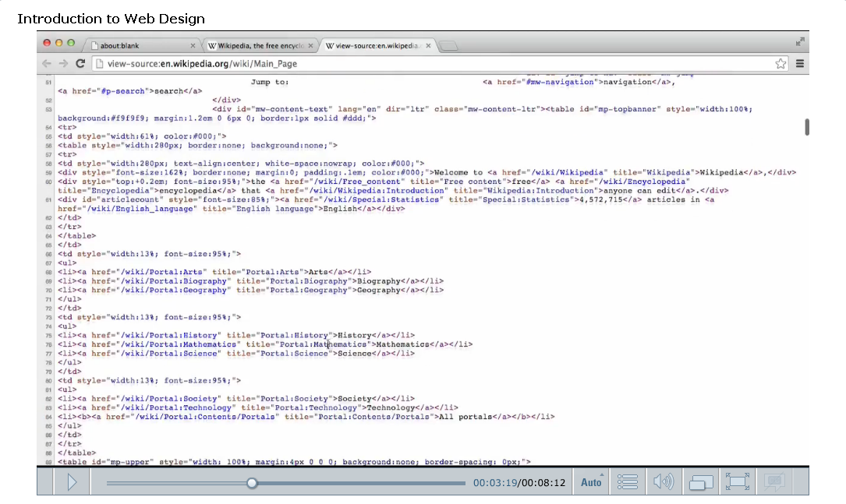Open /wiki/Portal:Mathematics href link
846x504 pixels.
pos(179,344)
